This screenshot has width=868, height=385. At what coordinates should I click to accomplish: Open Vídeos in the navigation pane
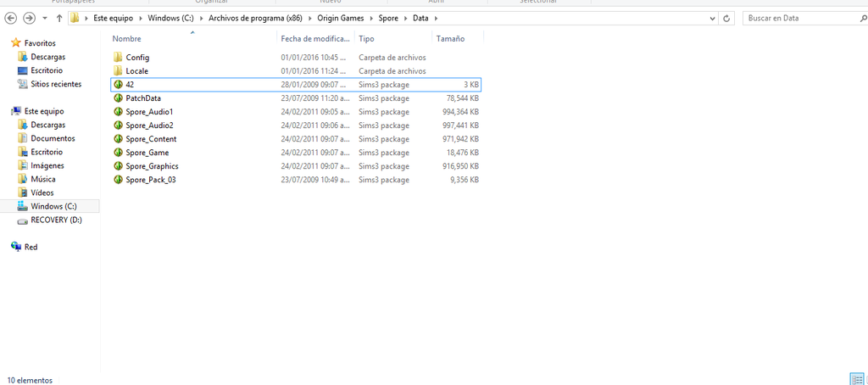42,192
